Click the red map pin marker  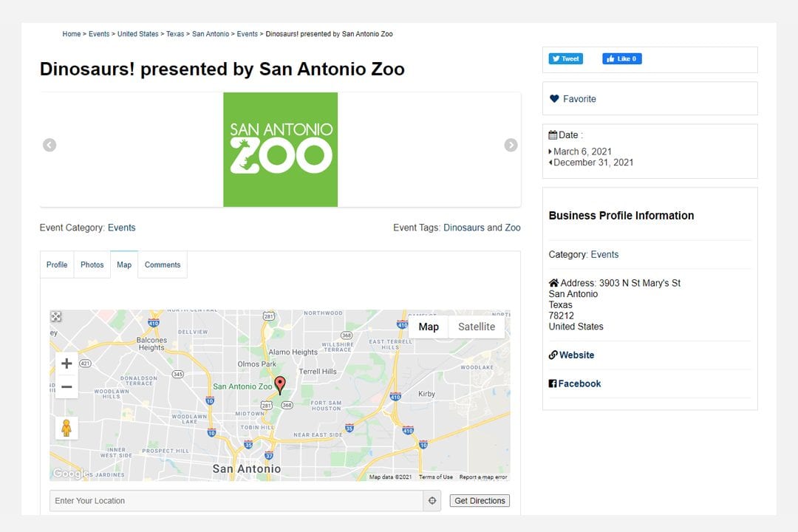[280, 386]
